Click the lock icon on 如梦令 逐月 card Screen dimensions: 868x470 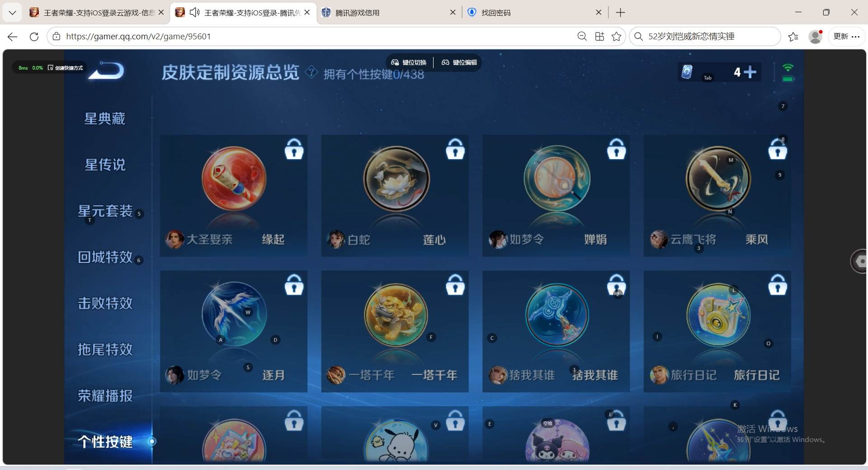pyautogui.click(x=294, y=285)
